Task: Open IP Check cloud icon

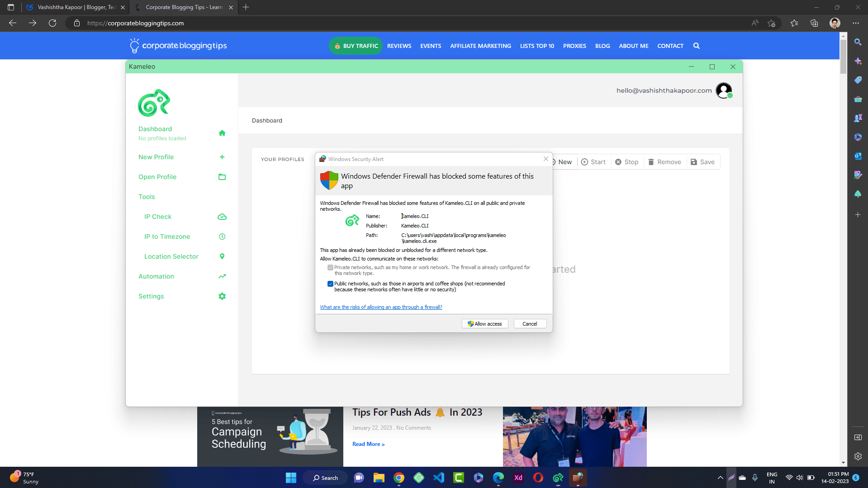Action: [x=222, y=217]
